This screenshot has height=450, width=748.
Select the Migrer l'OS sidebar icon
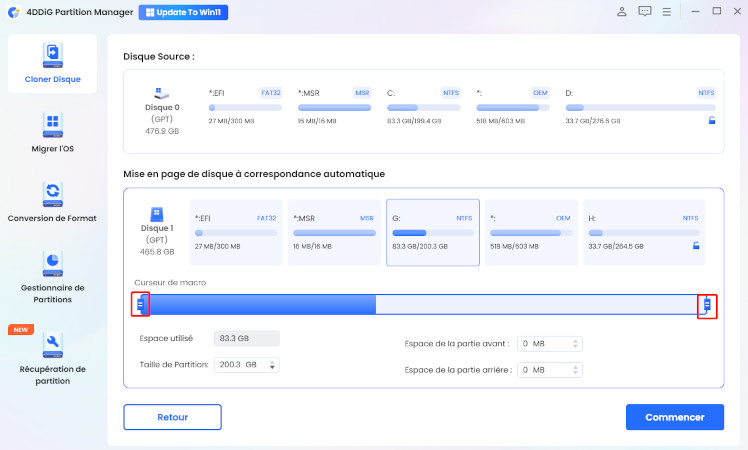(53, 125)
